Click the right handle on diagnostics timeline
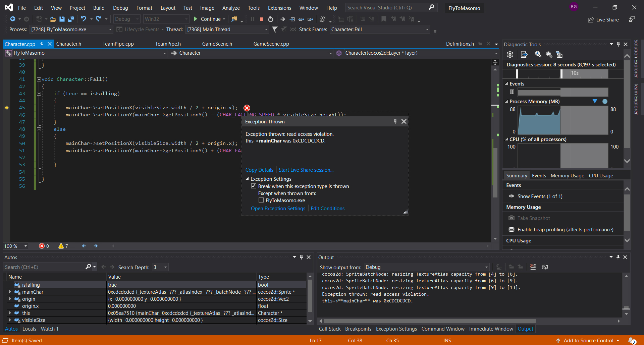This screenshot has height=345, width=644. click(561, 73)
